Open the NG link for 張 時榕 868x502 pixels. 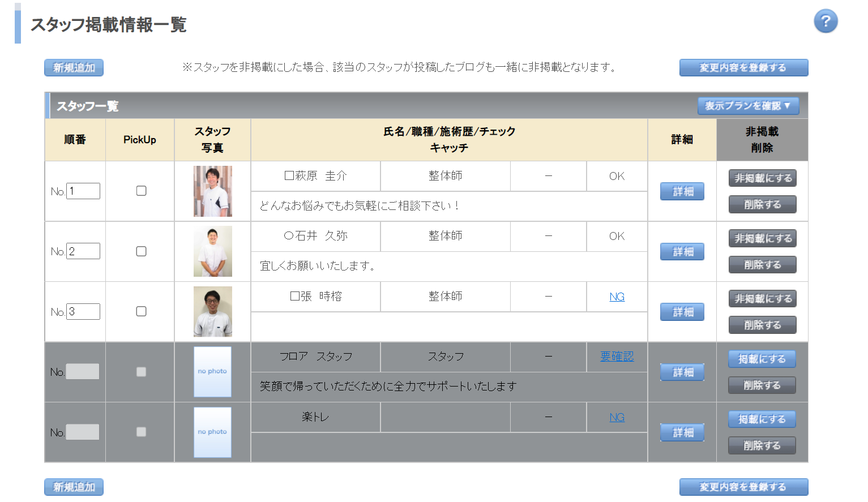click(x=617, y=297)
